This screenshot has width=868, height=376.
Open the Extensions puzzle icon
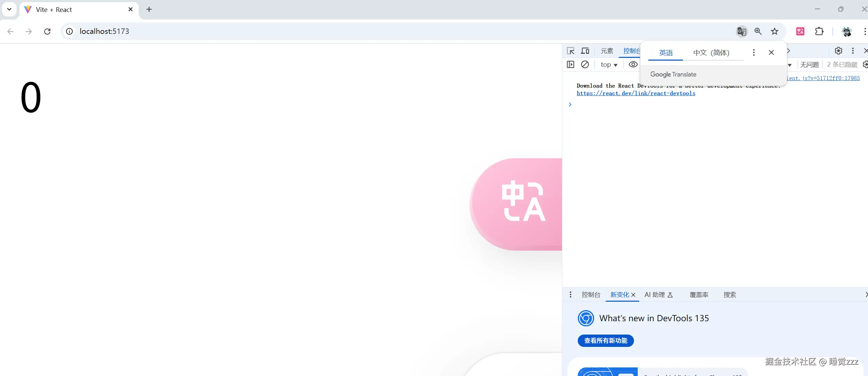[x=819, y=32]
